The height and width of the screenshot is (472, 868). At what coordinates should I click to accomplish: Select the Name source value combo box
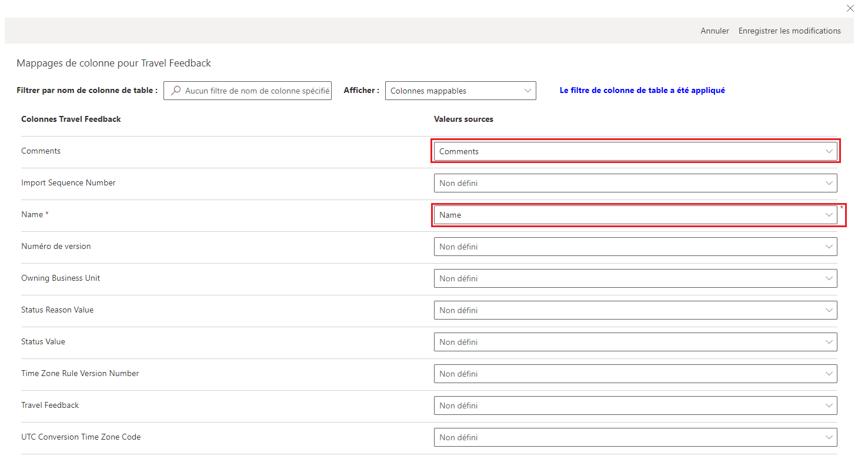point(629,215)
